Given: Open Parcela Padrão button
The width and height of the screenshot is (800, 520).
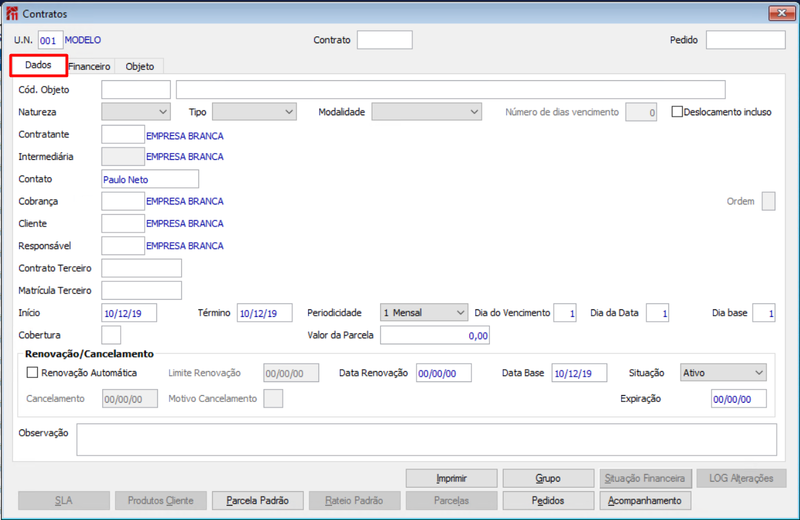Looking at the screenshot, I should (x=258, y=501).
